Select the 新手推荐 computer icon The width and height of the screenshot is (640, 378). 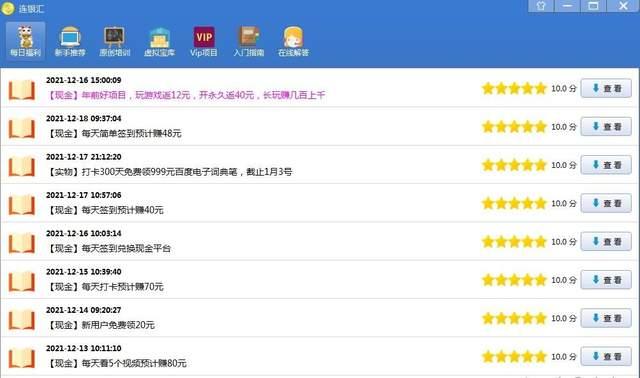70,41
